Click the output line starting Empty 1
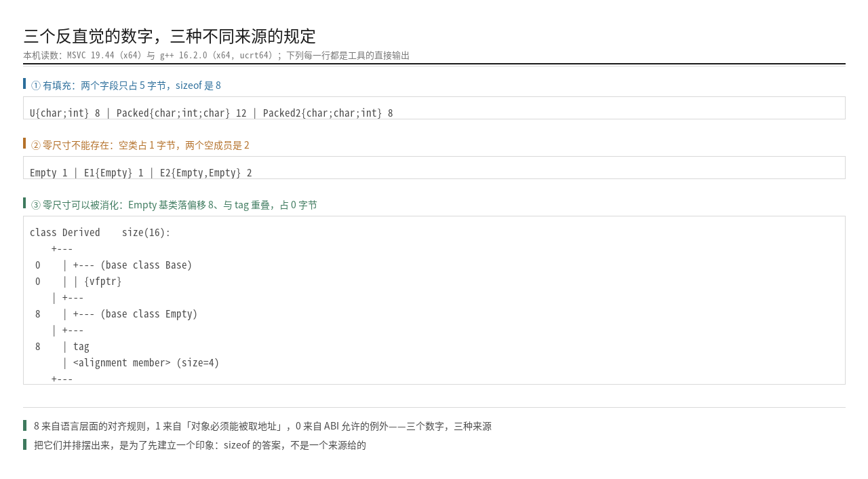Viewport: 868px width, 479px height. [141, 173]
